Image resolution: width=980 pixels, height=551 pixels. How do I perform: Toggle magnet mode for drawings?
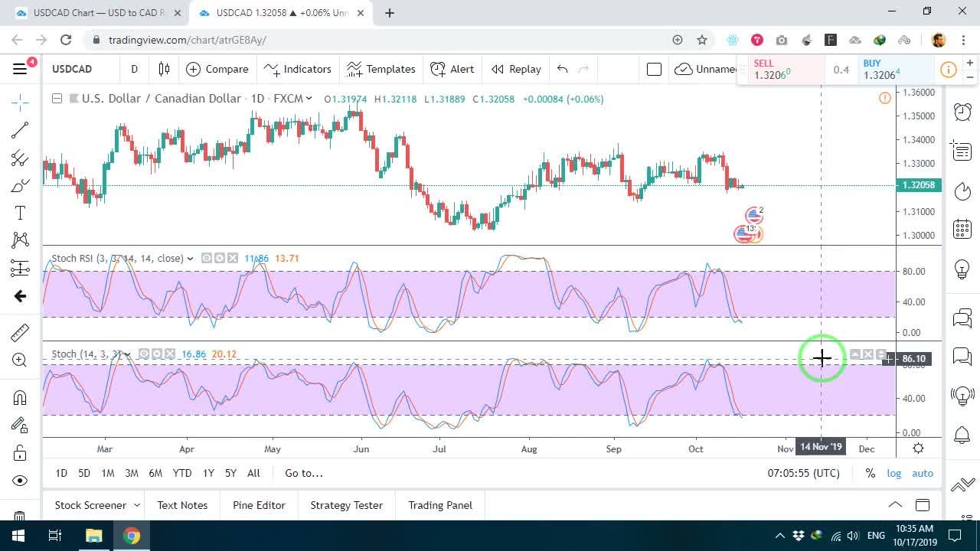point(20,397)
